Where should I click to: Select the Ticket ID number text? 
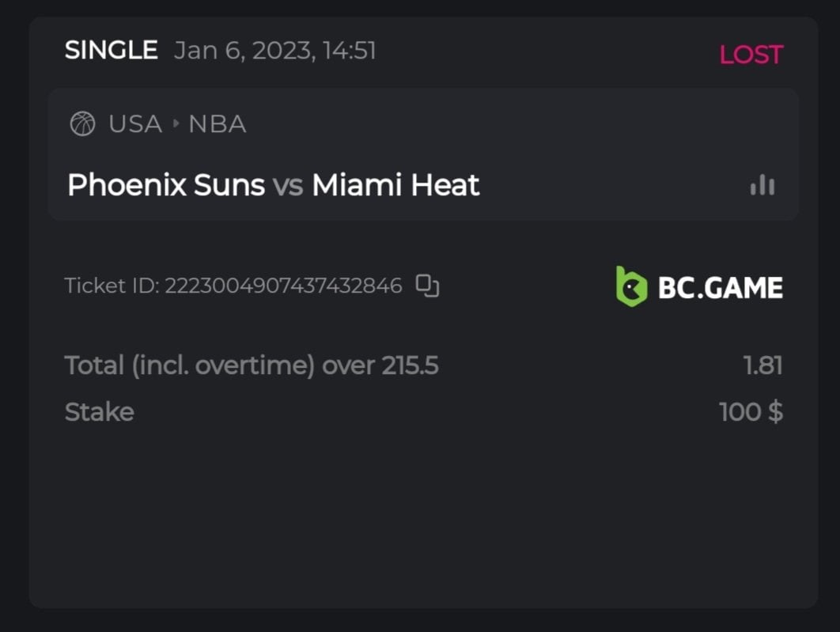coord(283,286)
